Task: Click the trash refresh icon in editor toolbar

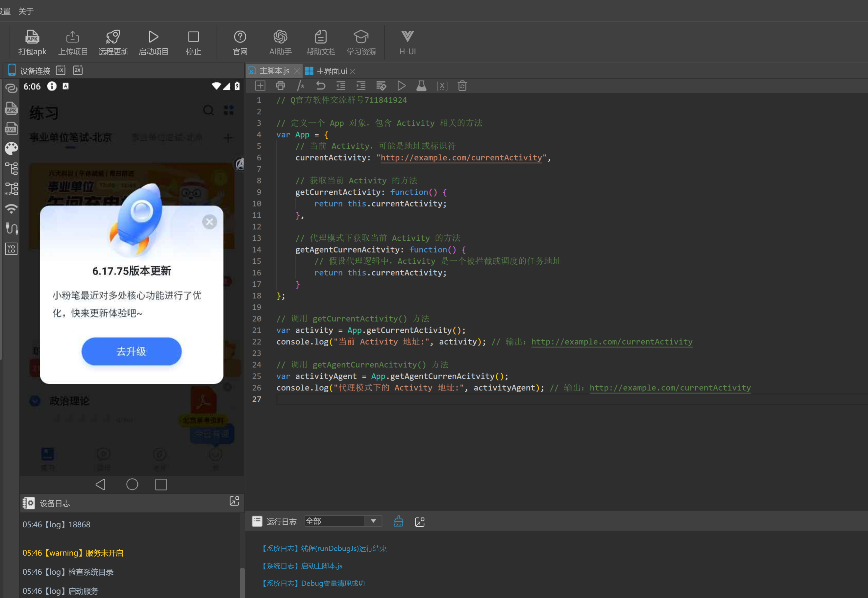Action: point(462,86)
